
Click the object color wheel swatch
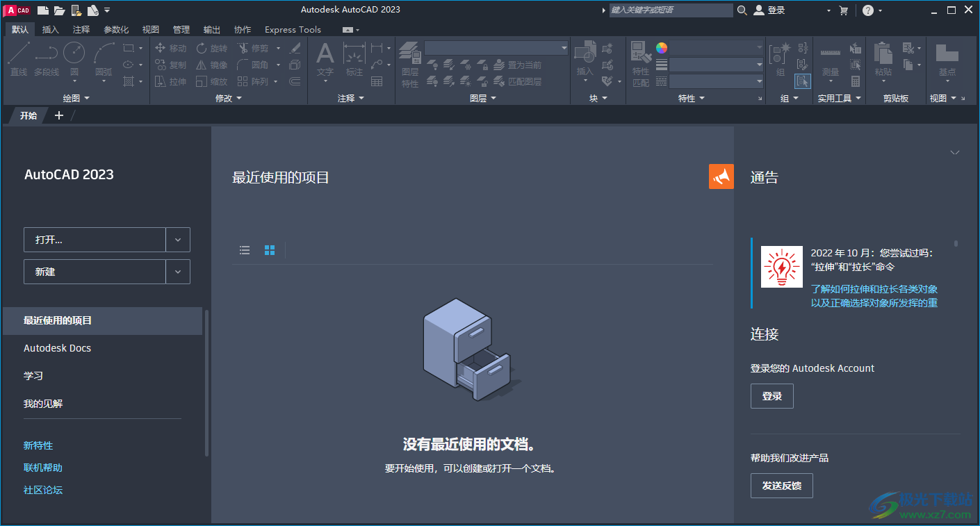coord(662,48)
